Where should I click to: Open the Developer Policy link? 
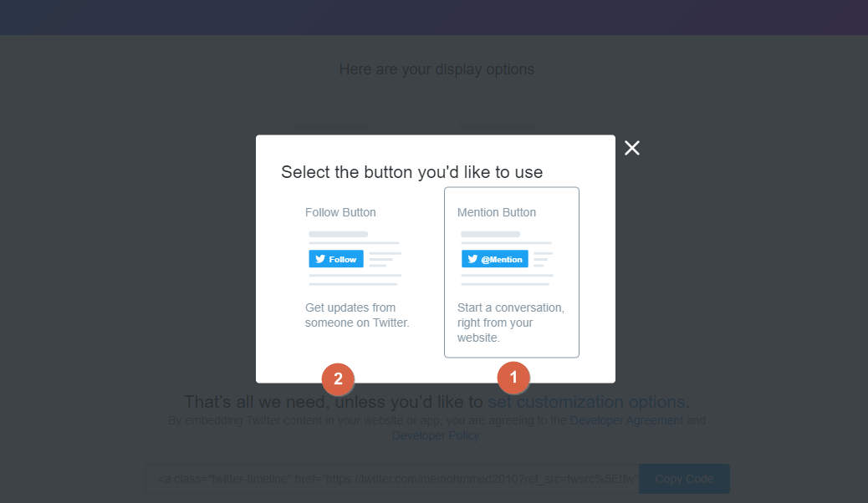click(436, 435)
